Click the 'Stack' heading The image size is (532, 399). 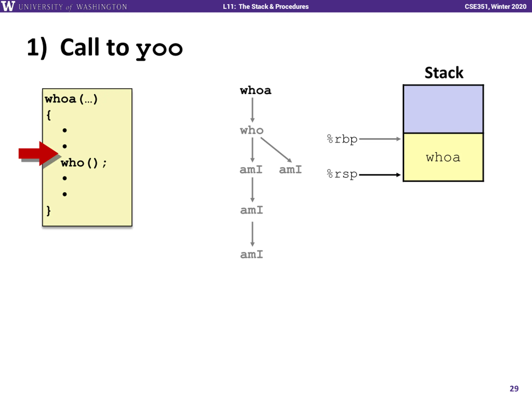pyautogui.click(x=444, y=73)
